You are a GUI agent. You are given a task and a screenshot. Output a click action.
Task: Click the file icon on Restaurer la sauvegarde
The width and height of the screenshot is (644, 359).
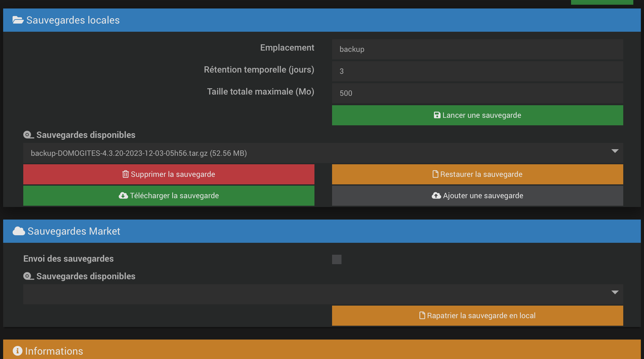coord(435,174)
